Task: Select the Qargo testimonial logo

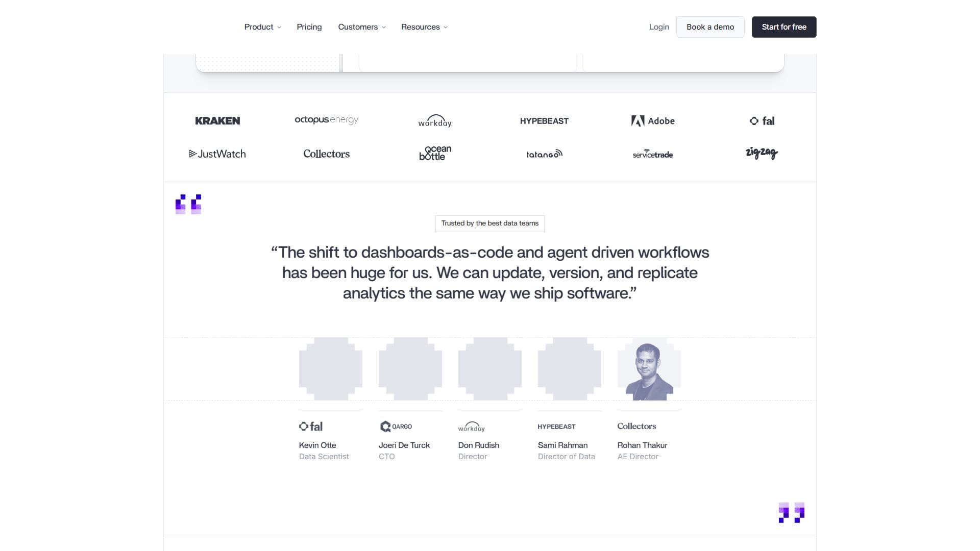Action: click(x=396, y=427)
